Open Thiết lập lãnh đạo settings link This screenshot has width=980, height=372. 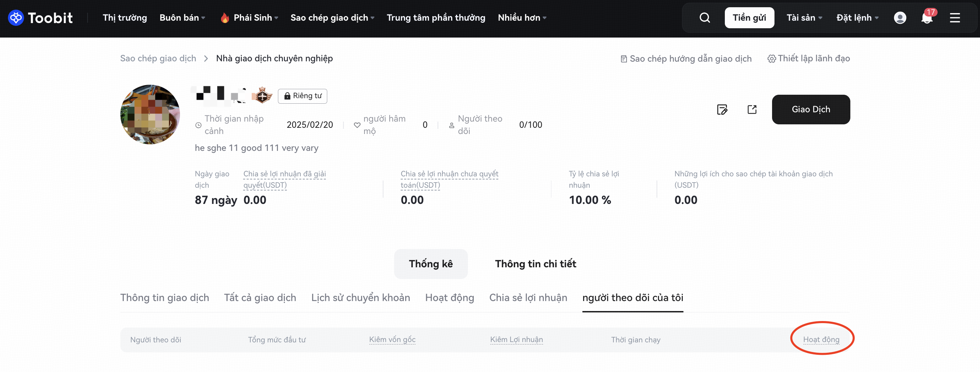pyautogui.click(x=808, y=59)
